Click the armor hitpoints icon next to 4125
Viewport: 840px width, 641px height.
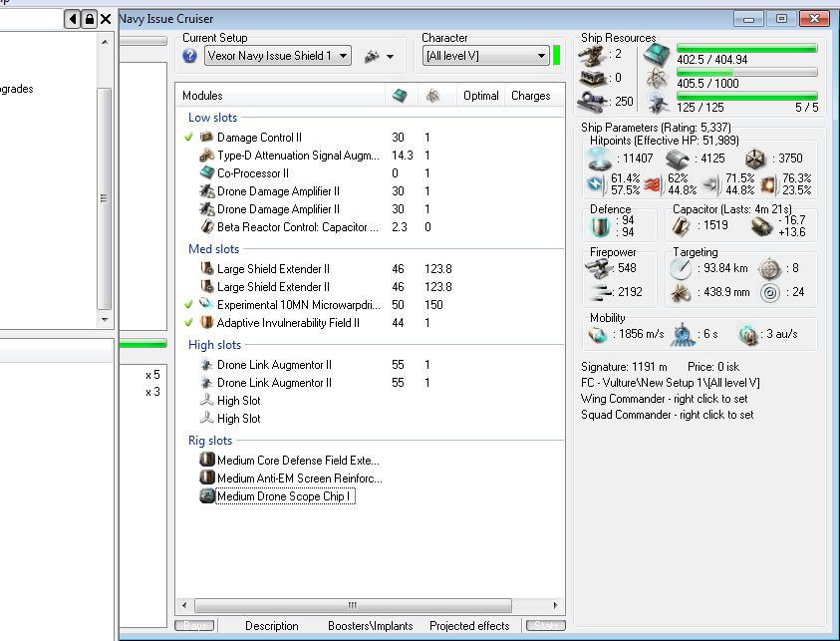tap(678, 159)
